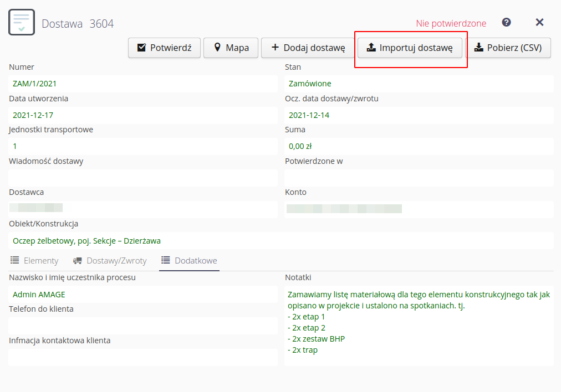This screenshot has height=392, width=561.
Task: Switch to the Elementy tab
Action: coord(34,261)
